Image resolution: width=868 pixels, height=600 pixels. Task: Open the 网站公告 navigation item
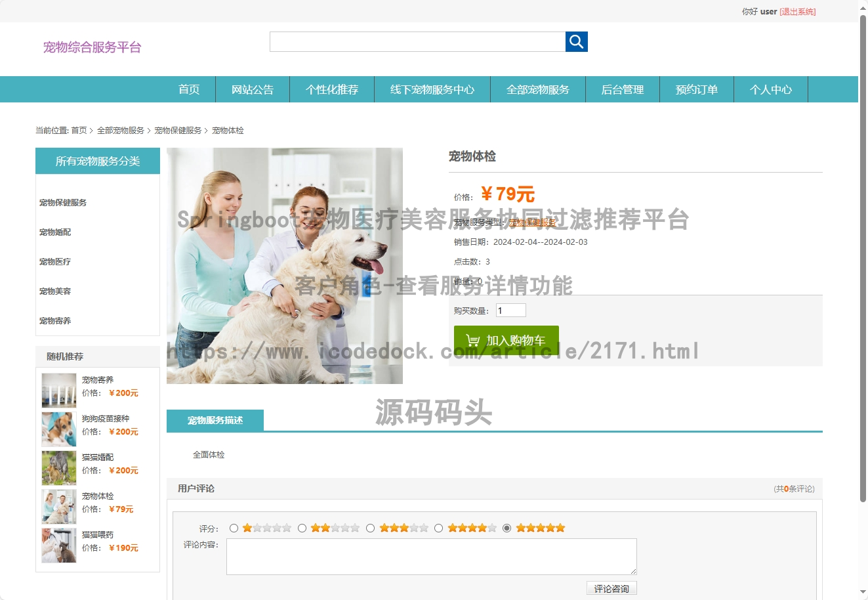coord(253,89)
